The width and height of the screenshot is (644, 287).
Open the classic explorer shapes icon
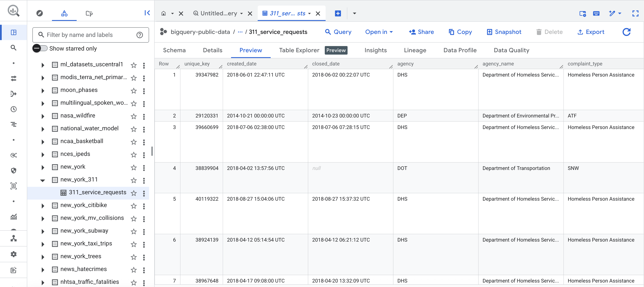64,13
